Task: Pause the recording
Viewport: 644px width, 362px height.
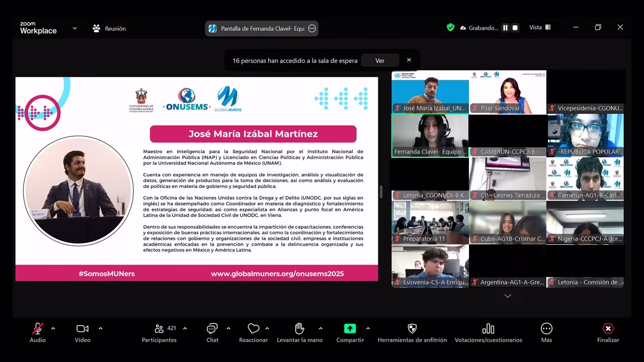Action: tap(505, 28)
